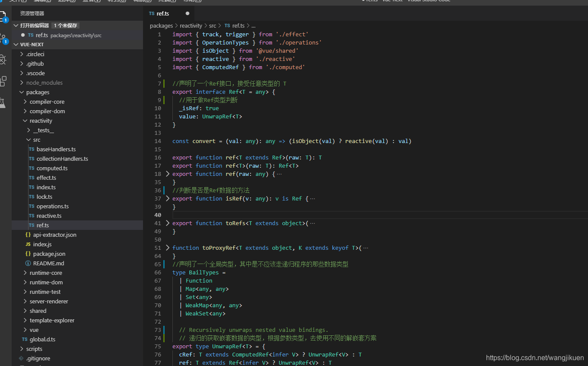Collapse the reactivity folder
Image resolution: width=588 pixels, height=366 pixels.
(x=25, y=121)
